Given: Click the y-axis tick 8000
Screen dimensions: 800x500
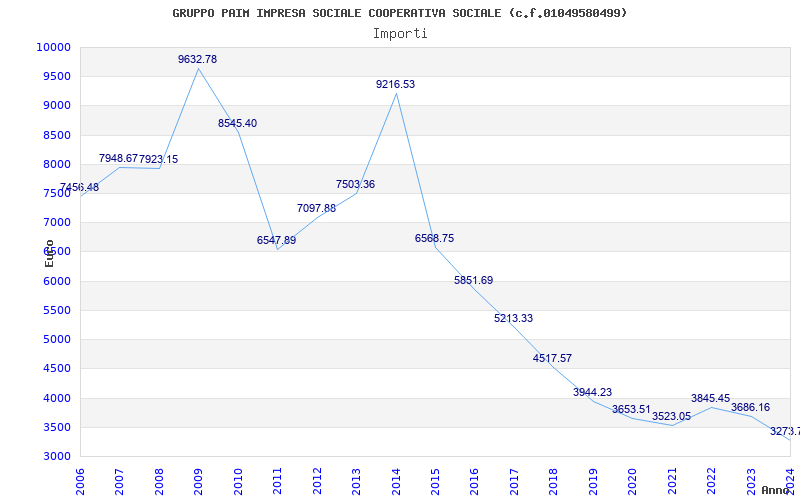Looking at the screenshot, I should [x=56, y=164].
